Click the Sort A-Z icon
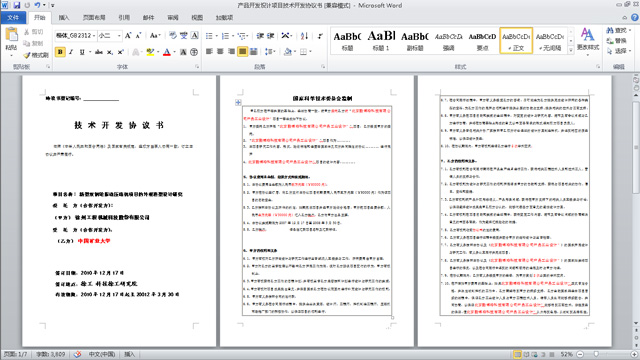Viewport: 640px width, 360px height. pyautogui.click(x=304, y=36)
